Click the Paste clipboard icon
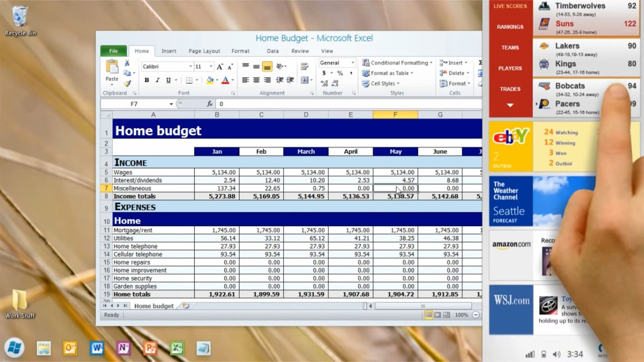Screen dimensions: 644x362 coord(112,67)
